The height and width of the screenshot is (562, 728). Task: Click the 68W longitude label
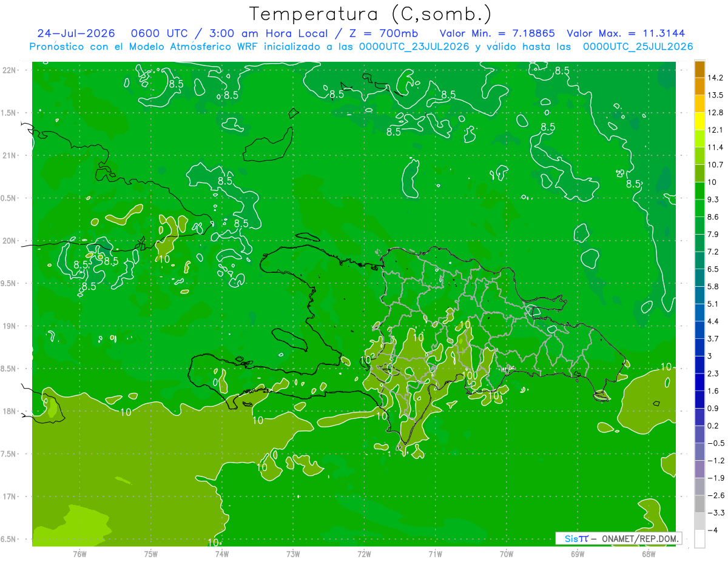click(648, 554)
